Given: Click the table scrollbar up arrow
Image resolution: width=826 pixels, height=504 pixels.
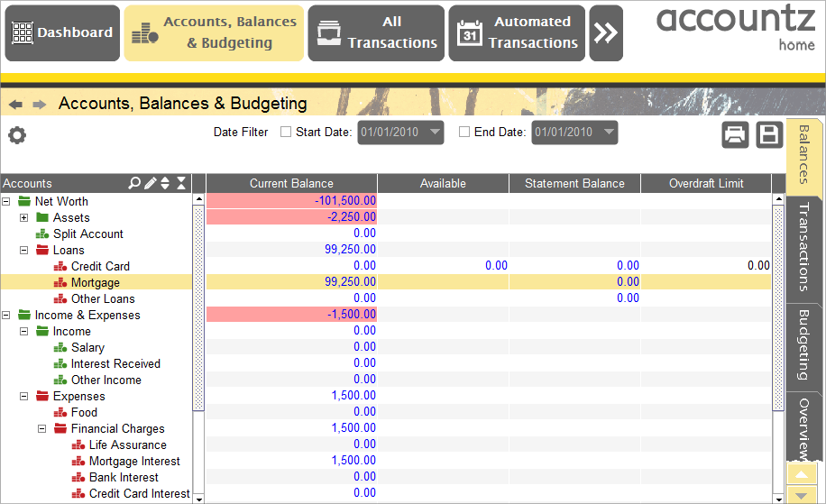Looking at the screenshot, I should [x=778, y=199].
